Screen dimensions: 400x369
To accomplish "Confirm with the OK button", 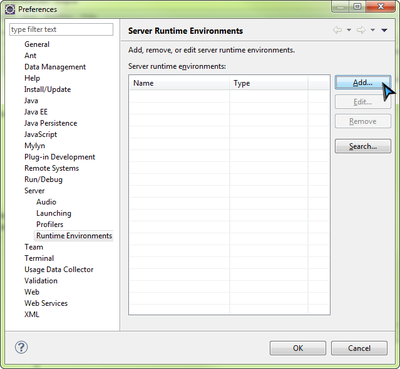I will [298, 348].
